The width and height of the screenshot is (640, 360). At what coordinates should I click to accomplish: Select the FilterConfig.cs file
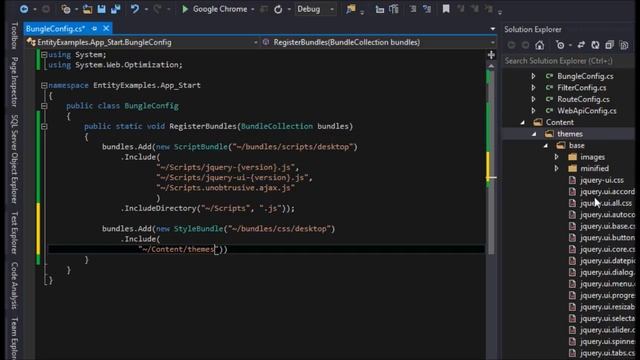click(582, 88)
